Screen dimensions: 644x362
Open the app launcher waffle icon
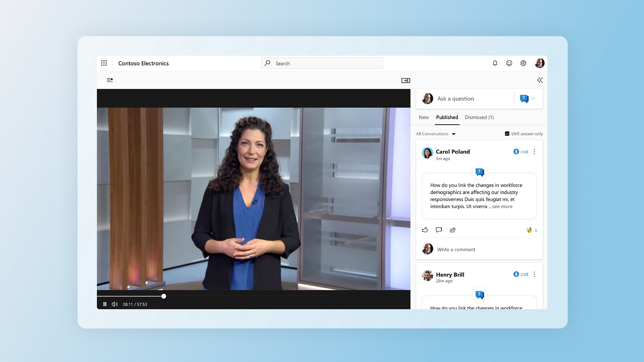[104, 63]
